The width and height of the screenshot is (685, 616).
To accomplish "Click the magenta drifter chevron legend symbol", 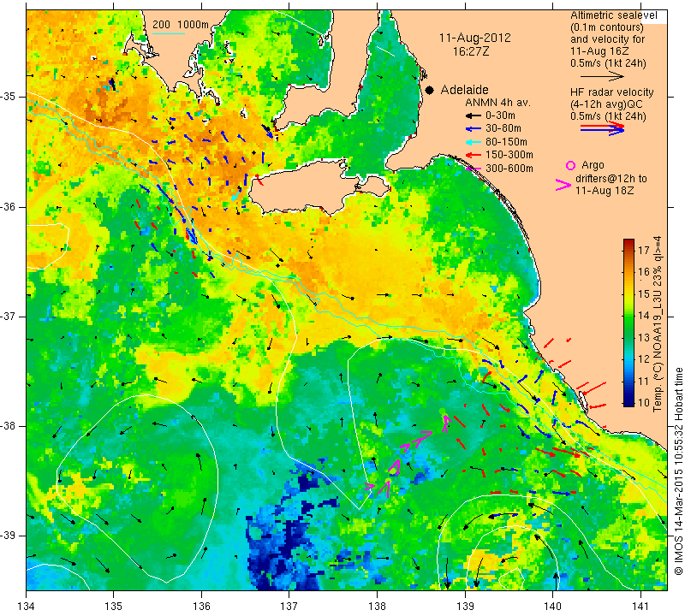I will click(x=563, y=185).
